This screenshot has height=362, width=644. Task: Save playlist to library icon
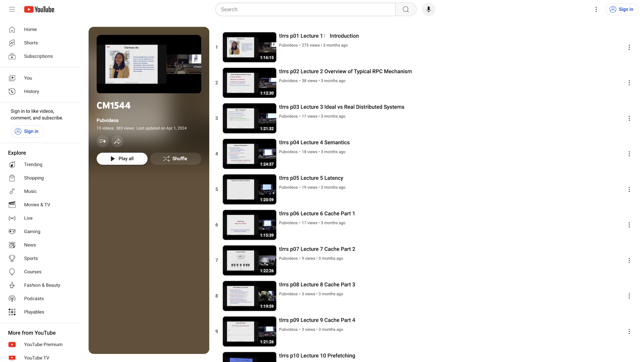(103, 141)
